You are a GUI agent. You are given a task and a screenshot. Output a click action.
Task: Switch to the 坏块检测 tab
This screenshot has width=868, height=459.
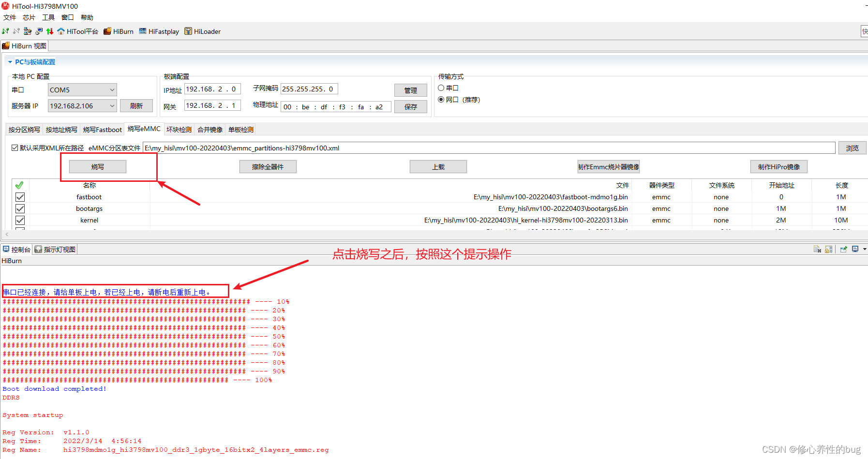click(x=179, y=130)
